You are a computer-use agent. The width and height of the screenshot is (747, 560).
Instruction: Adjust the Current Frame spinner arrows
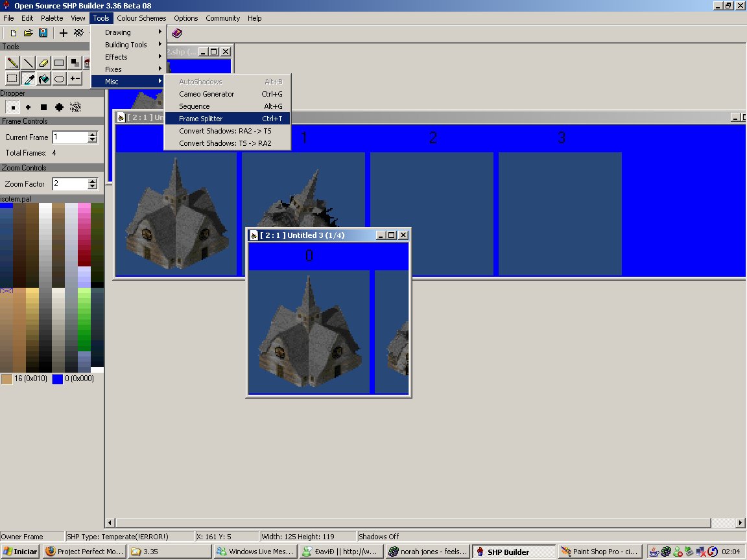[93, 137]
